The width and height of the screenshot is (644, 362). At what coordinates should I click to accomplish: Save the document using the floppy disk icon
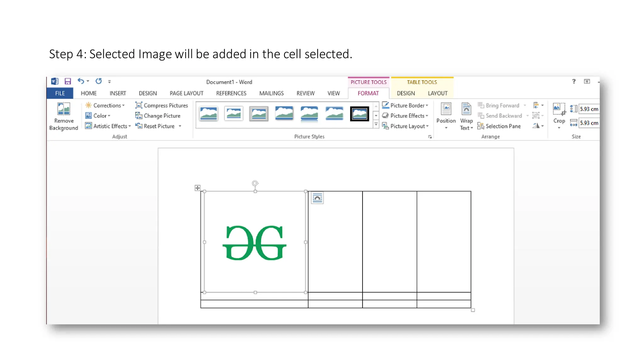68,81
